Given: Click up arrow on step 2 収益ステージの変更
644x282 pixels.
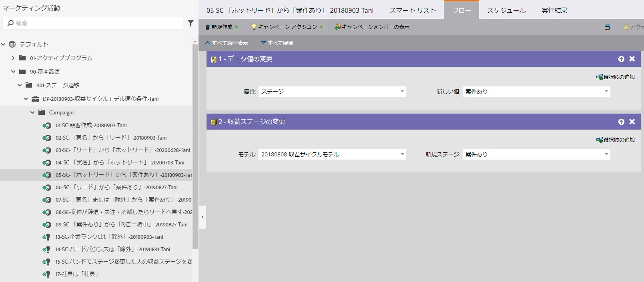Looking at the screenshot, I should coord(621,122).
